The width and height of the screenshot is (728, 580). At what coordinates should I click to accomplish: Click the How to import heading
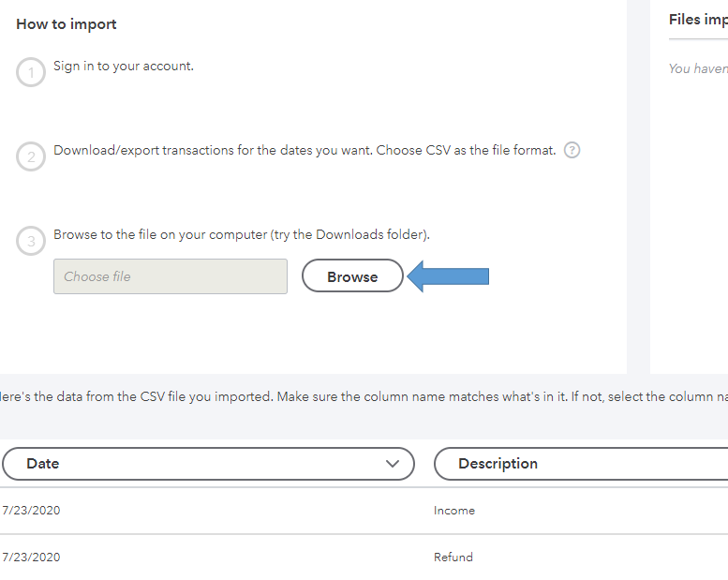click(x=67, y=24)
